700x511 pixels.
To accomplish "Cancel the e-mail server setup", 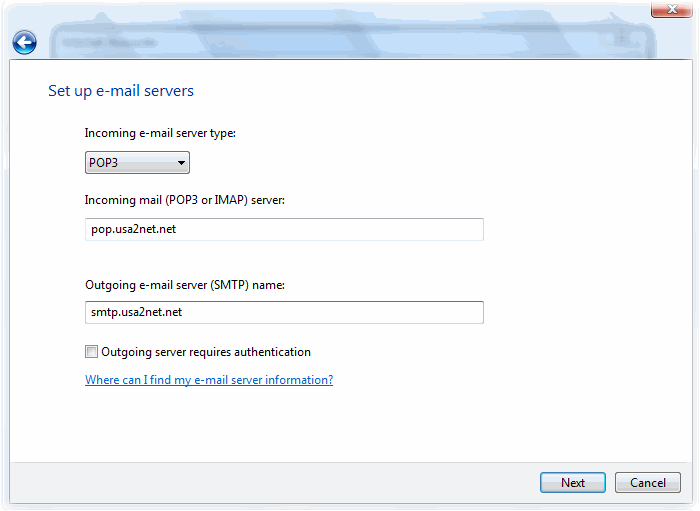I will [648, 482].
